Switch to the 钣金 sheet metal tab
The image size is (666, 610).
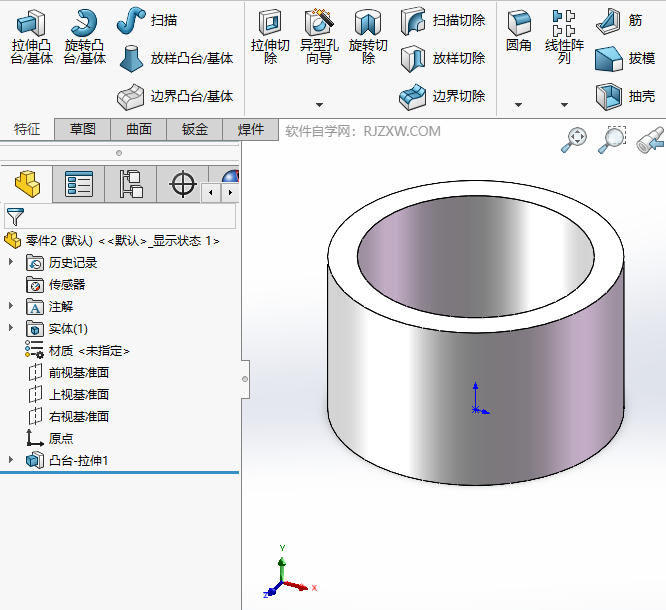click(x=195, y=130)
